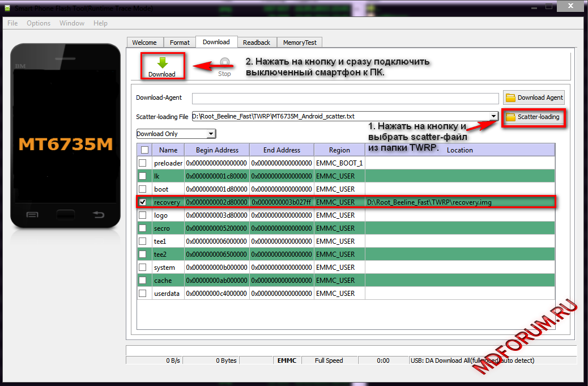Click the download progress bar

tap(350, 350)
